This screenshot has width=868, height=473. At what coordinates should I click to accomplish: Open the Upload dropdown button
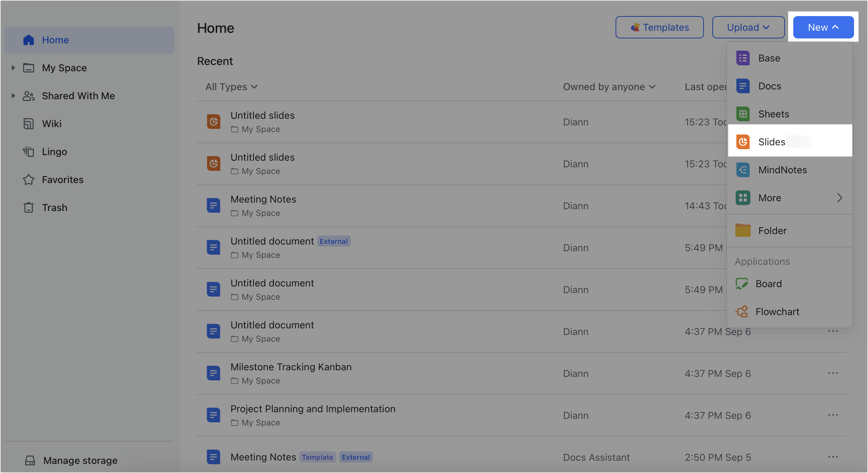[748, 27]
